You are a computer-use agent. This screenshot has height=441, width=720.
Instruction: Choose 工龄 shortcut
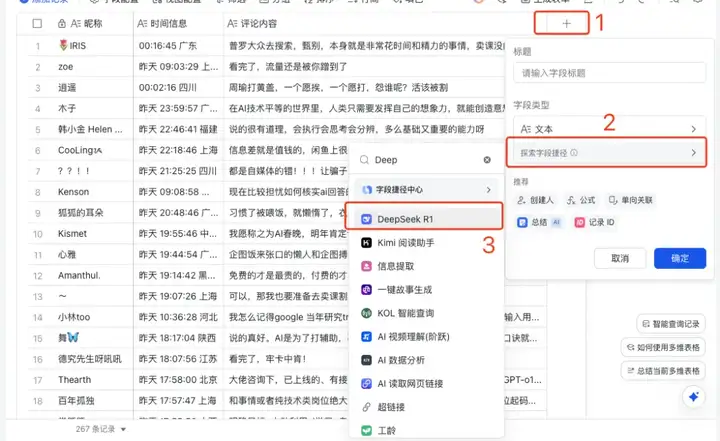424,430
